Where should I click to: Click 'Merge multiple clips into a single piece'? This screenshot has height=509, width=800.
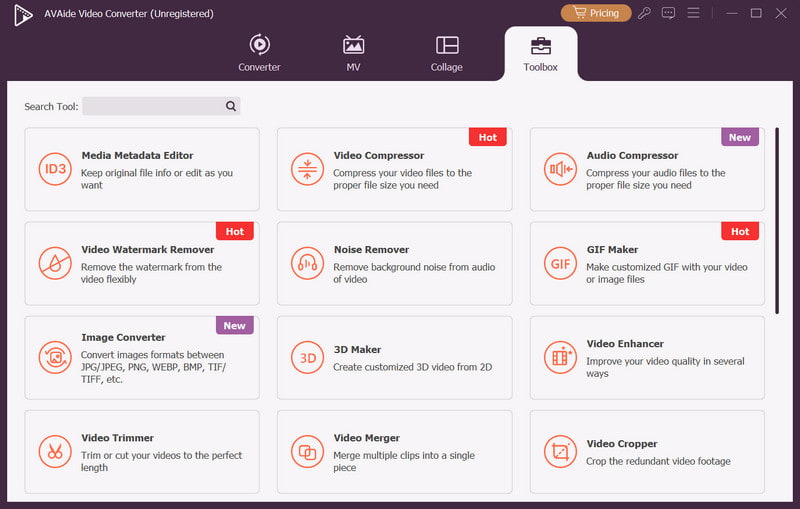pyautogui.click(x=404, y=462)
